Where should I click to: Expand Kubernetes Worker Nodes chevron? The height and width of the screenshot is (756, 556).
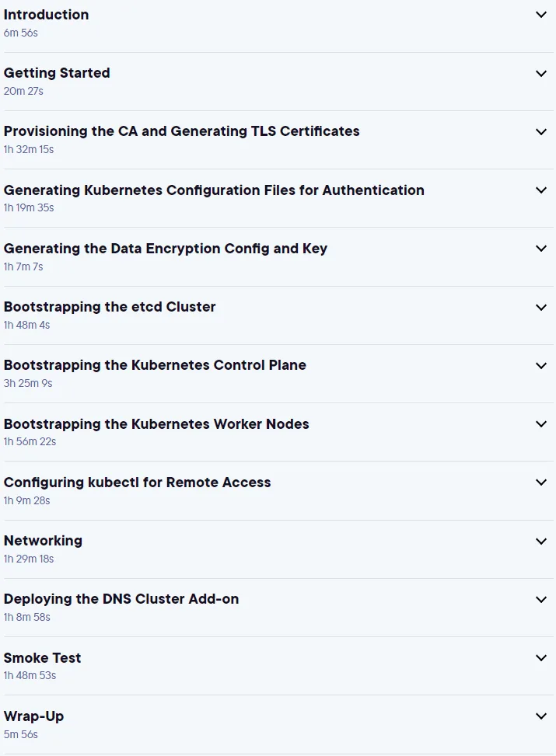click(x=541, y=423)
